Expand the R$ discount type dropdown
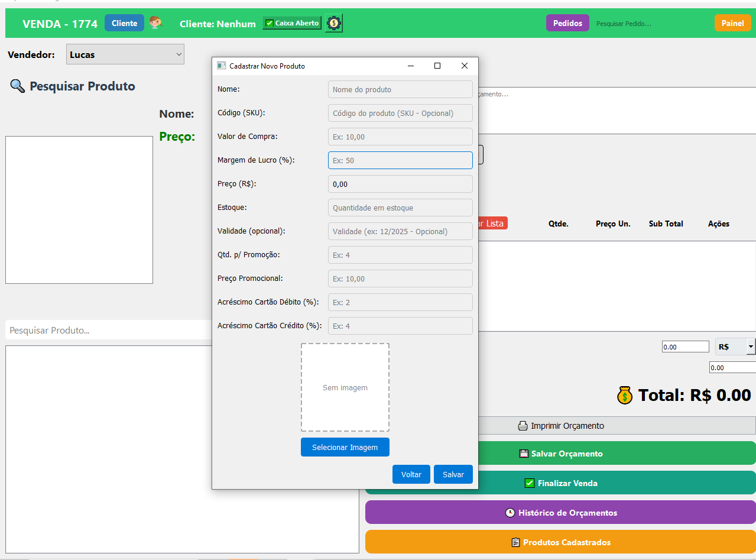Image resolution: width=756 pixels, height=560 pixels. [x=735, y=347]
